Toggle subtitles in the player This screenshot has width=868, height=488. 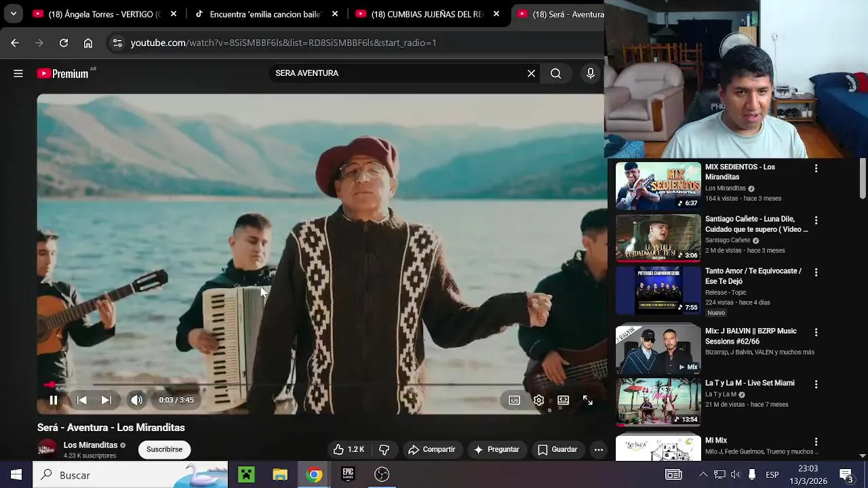(x=515, y=400)
